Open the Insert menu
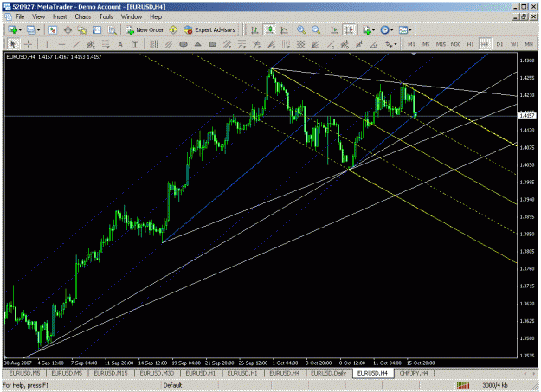The width and height of the screenshot is (541, 392). pos(60,16)
